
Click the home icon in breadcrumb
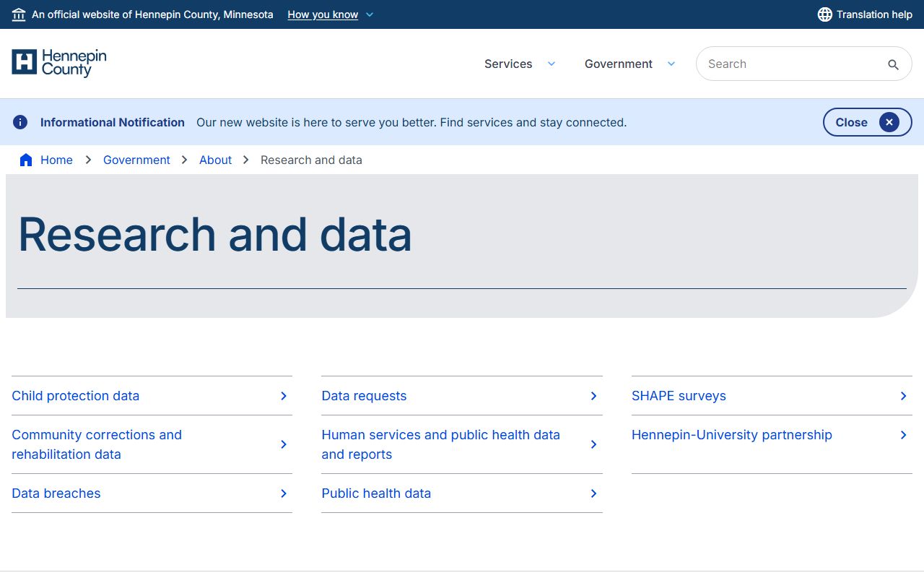[x=26, y=160]
